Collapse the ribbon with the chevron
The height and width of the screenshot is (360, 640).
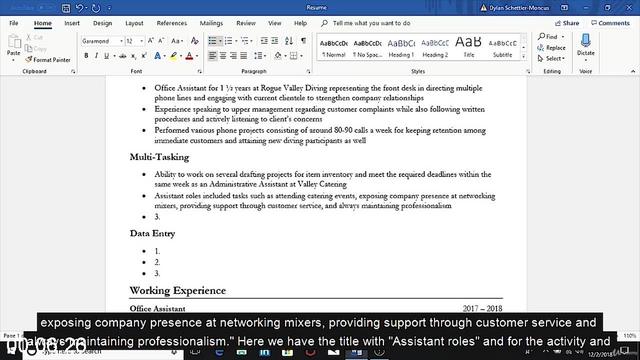click(633, 71)
